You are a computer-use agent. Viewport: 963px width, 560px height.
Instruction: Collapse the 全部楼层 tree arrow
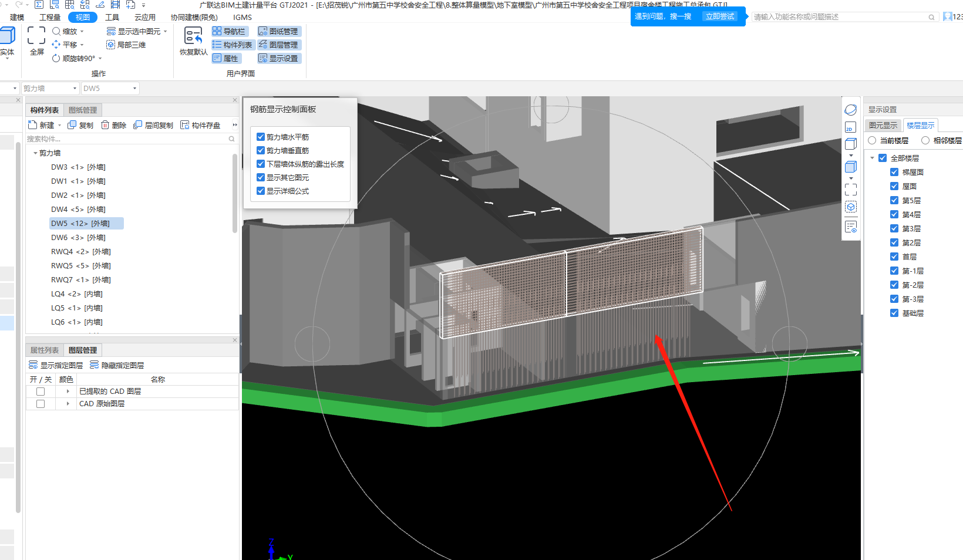tap(873, 158)
